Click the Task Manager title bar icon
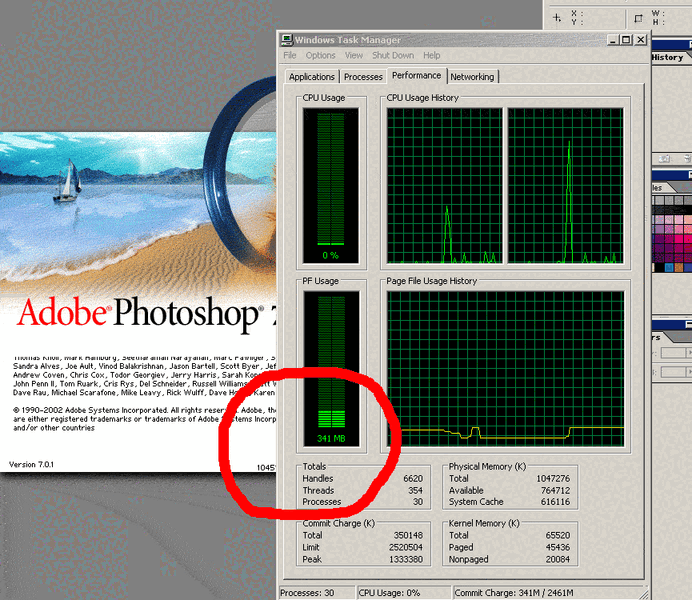The width and height of the screenshot is (692, 600). tap(287, 40)
